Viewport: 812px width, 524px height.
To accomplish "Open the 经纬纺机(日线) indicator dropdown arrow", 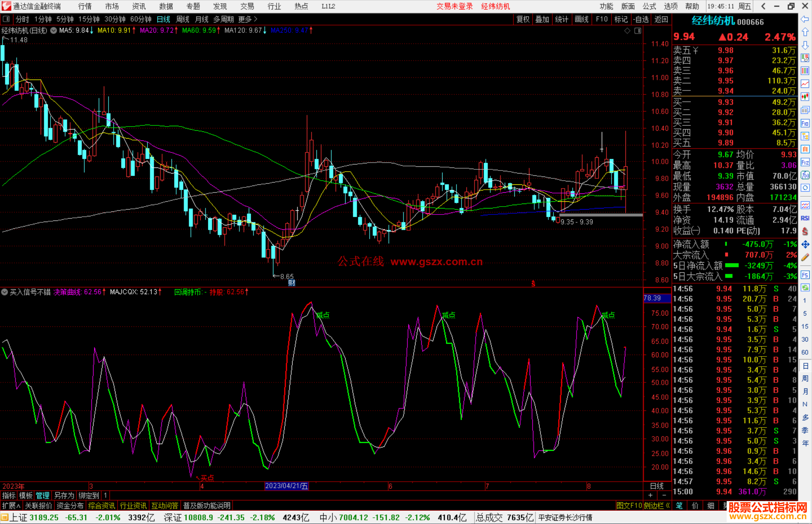I will click(53, 30).
